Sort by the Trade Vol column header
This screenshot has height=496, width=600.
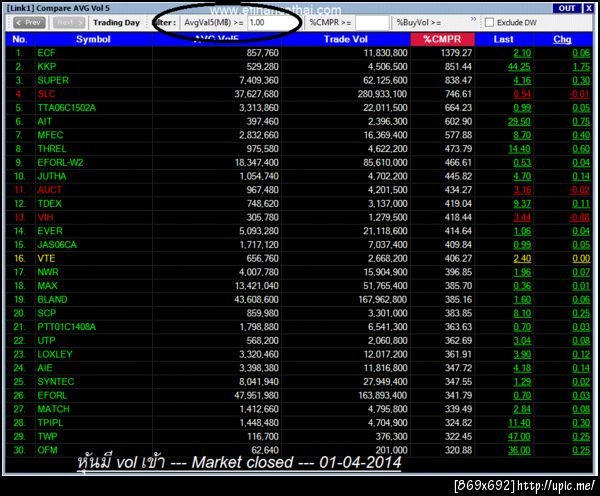(346, 39)
